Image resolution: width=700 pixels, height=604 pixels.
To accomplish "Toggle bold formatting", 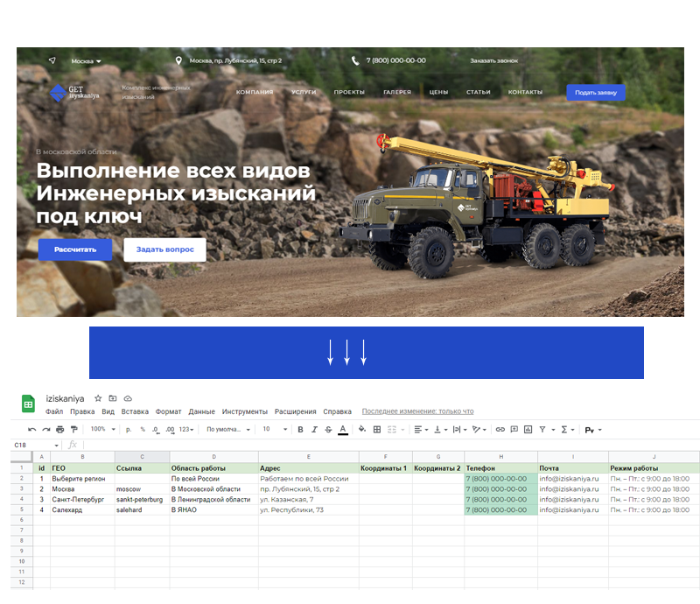I will (300, 430).
